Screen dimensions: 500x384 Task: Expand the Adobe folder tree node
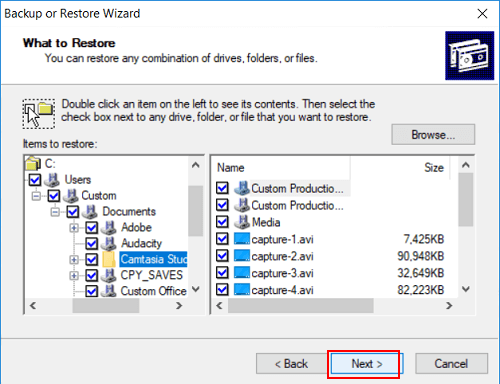pos(74,228)
